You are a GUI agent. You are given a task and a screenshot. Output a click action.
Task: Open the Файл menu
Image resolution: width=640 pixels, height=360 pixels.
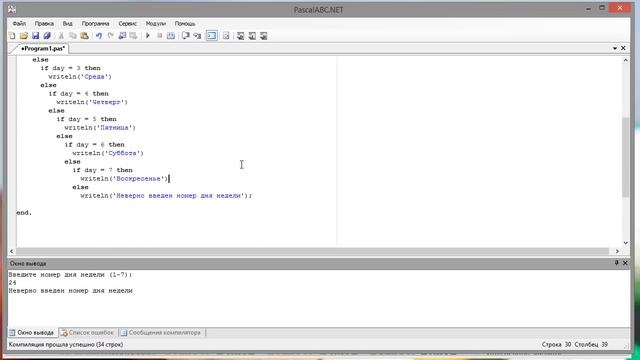[x=19, y=24]
